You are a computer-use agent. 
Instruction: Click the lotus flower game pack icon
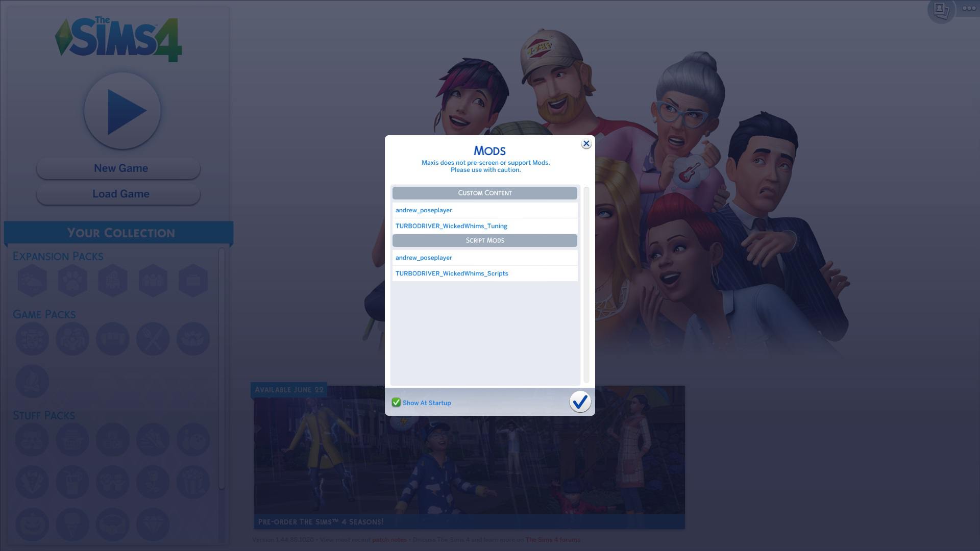[x=193, y=339]
